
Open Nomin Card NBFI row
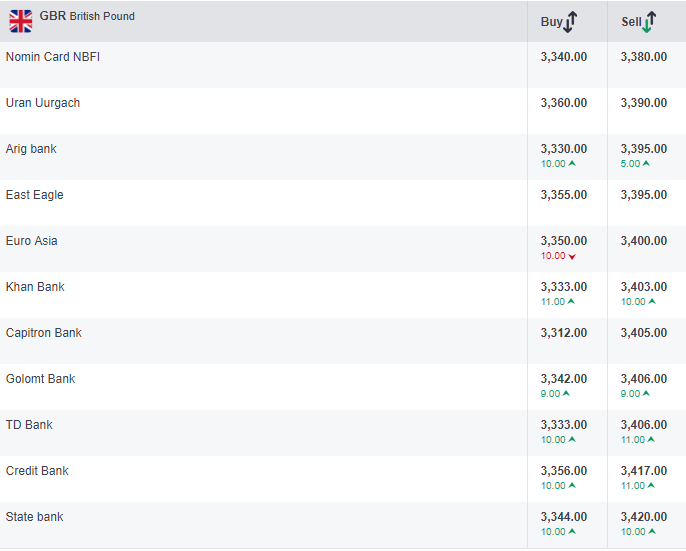tap(53, 57)
